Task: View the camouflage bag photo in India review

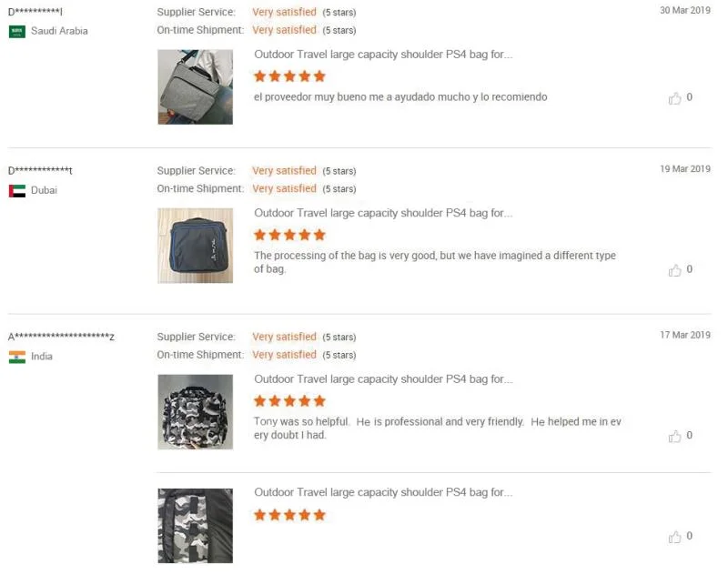Action: click(x=195, y=412)
